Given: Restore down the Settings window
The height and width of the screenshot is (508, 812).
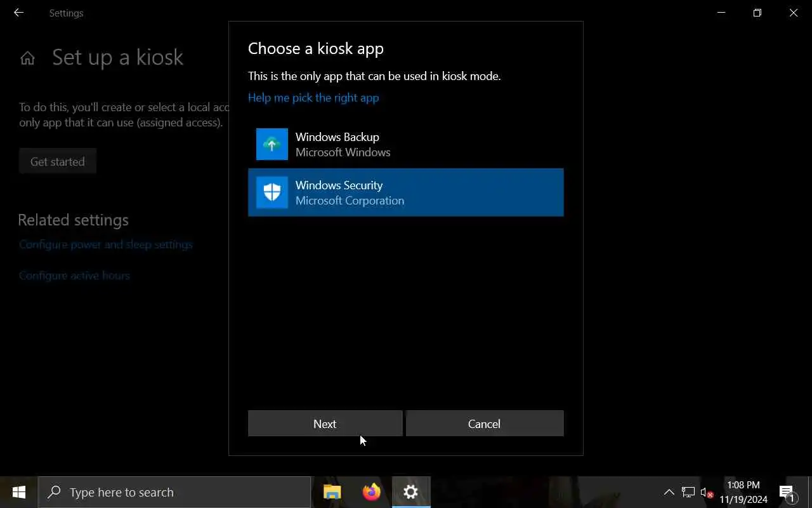Looking at the screenshot, I should tap(757, 13).
